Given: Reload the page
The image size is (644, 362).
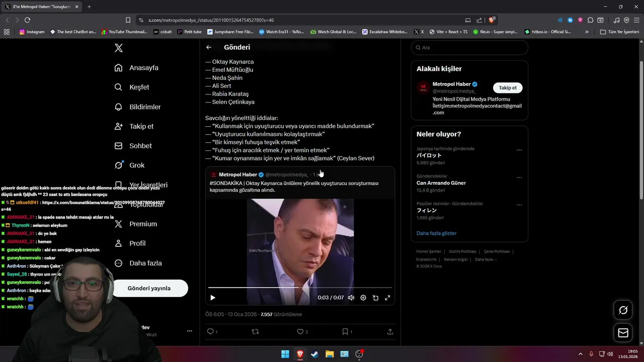Looking at the screenshot, I should 27,20.
